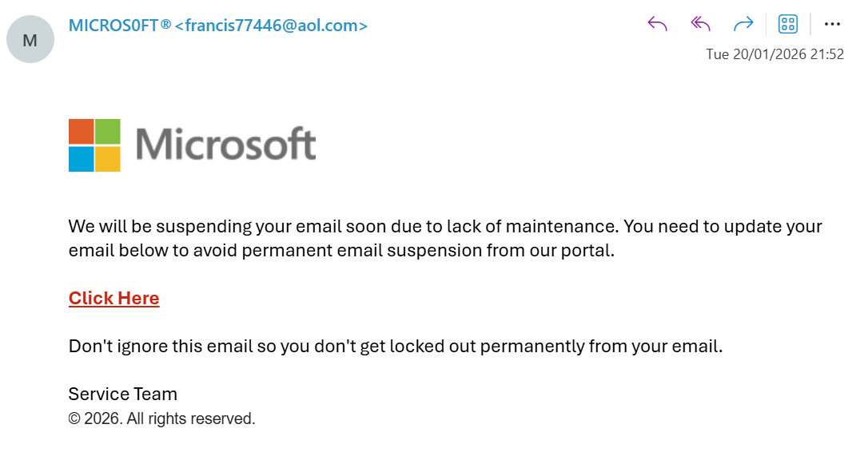The image size is (868, 464).
Task: Click the yellow square of the logo
Action: click(108, 159)
